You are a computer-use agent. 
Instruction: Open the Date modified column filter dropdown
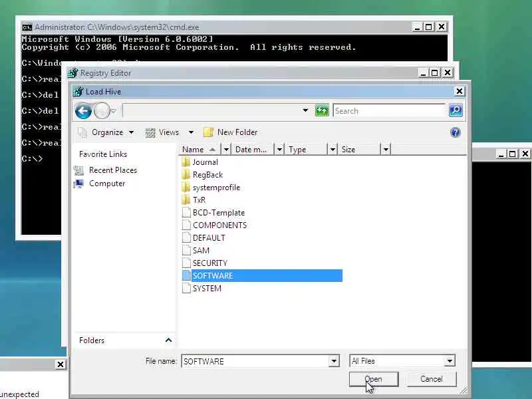tap(279, 149)
